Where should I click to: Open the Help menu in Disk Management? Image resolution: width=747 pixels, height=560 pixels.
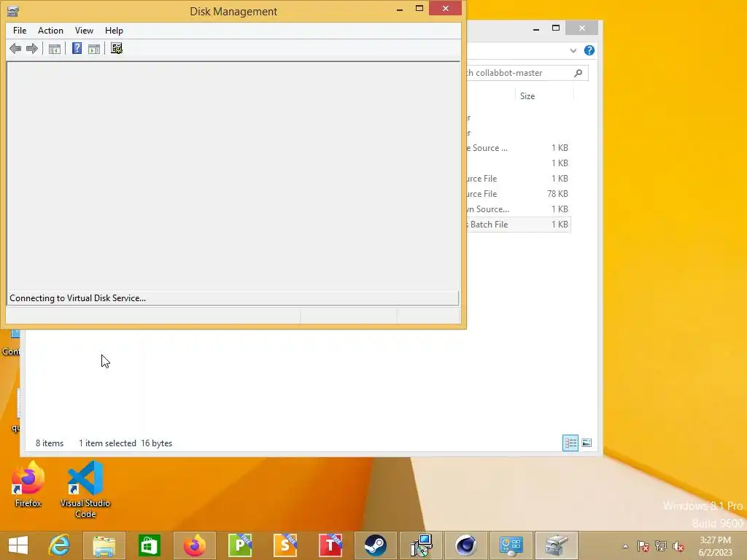pyautogui.click(x=114, y=31)
